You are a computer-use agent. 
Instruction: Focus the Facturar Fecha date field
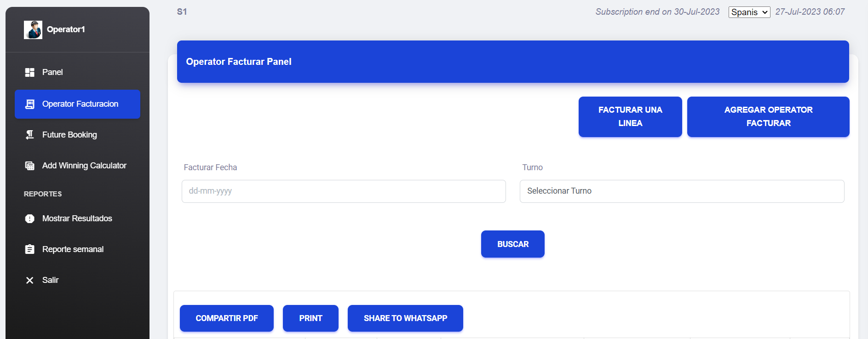pyautogui.click(x=344, y=191)
